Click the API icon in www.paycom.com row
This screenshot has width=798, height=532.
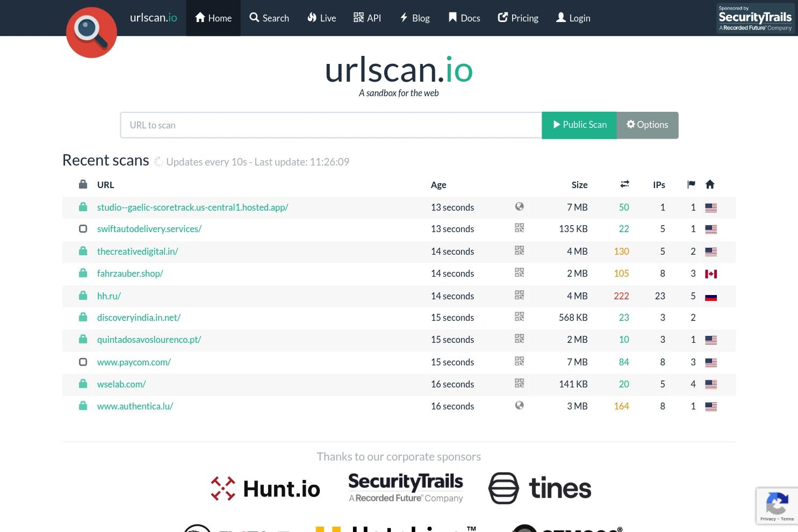[519, 361]
